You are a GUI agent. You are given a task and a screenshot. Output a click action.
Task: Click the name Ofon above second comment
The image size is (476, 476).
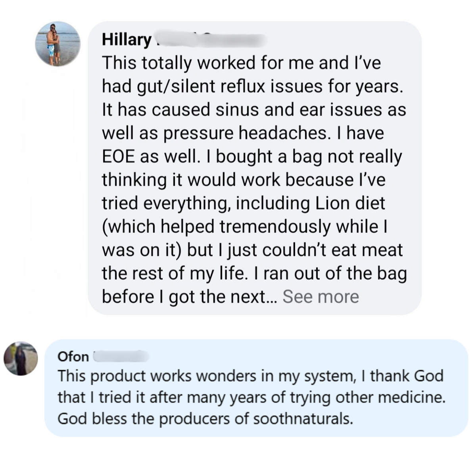(73, 356)
